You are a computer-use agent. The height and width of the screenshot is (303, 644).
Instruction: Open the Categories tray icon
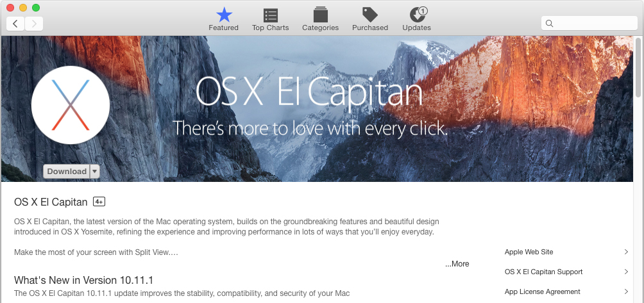click(320, 19)
